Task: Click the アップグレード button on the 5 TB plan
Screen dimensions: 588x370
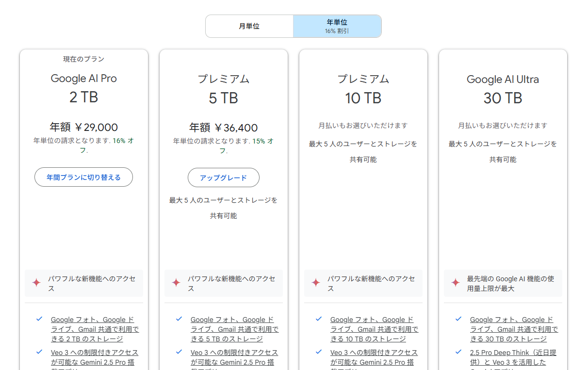Action: pos(224,177)
